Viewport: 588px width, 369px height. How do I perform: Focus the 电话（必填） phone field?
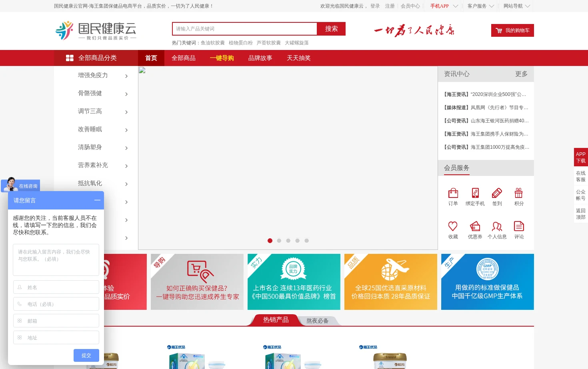tap(56, 304)
